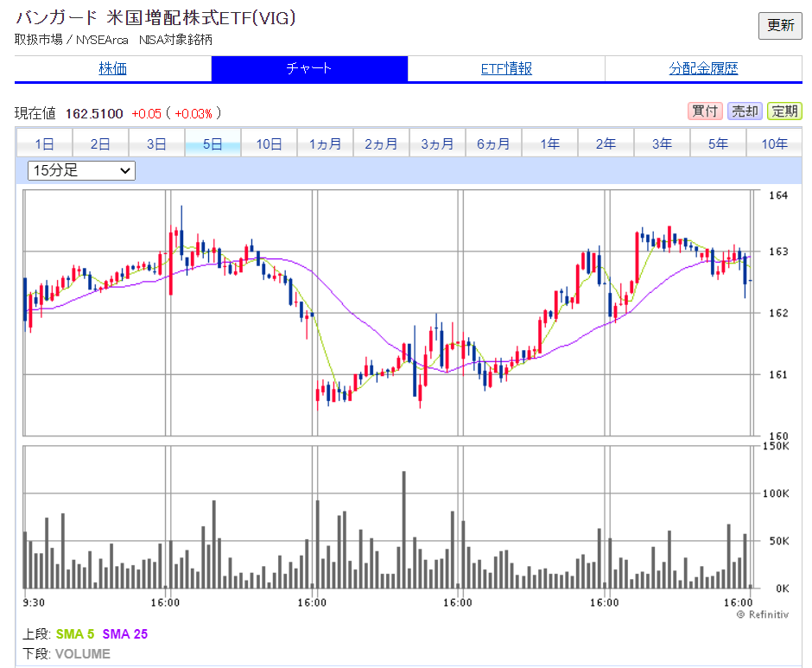Click the 取扱市場 / NYSEArca text

click(72, 40)
